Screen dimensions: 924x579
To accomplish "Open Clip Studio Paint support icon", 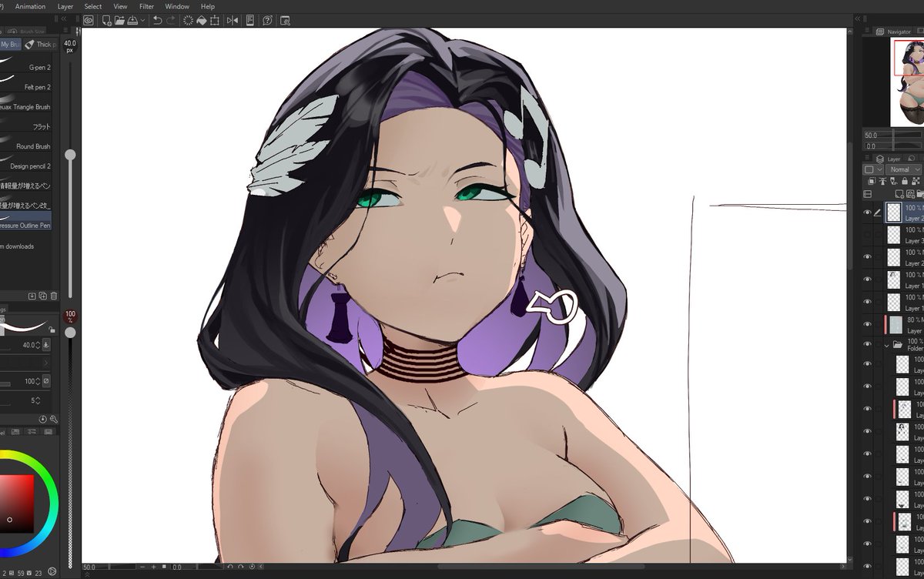I will 267,21.
